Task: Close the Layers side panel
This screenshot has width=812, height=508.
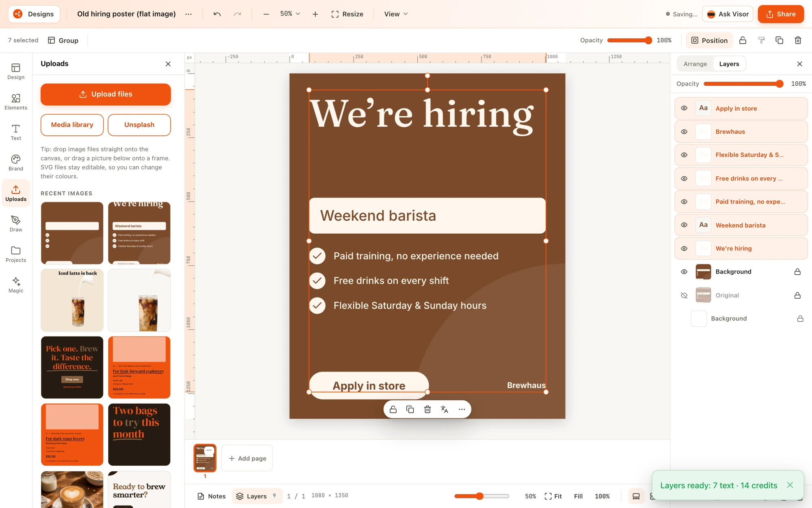Action: [x=799, y=64]
